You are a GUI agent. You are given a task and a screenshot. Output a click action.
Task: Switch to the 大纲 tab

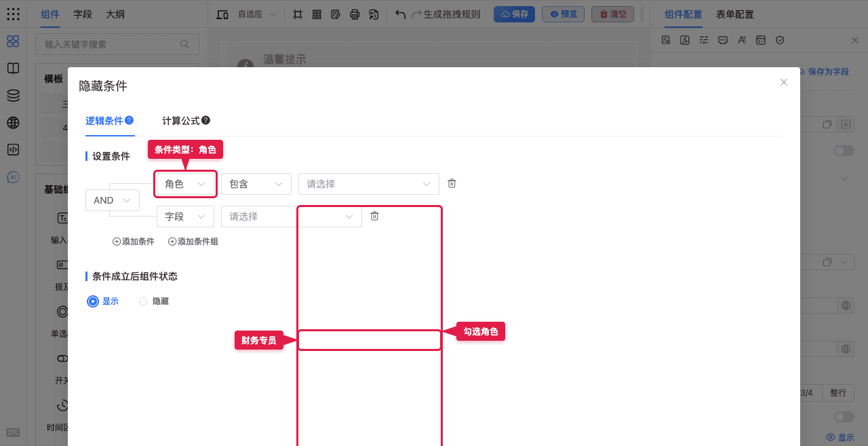point(115,14)
